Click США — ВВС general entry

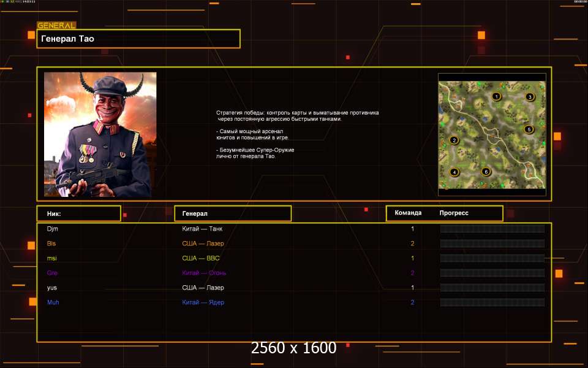tap(201, 258)
